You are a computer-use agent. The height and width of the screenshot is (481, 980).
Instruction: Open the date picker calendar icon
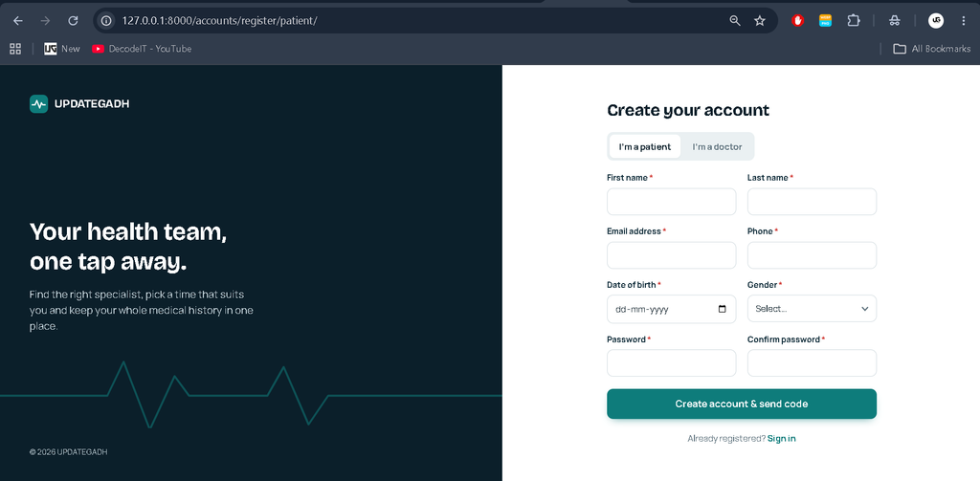[x=723, y=309]
